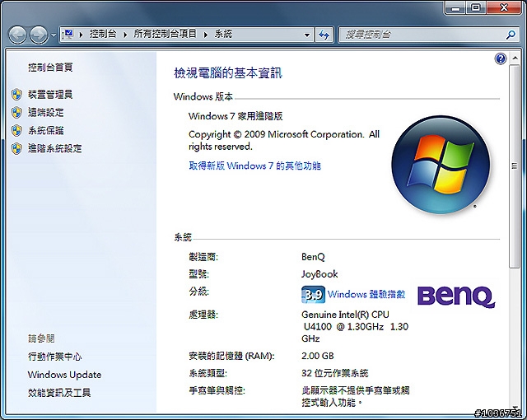Expand arrow before 控制台 breadcrumb
Viewport: 527px width, 420px height.
click(x=81, y=35)
